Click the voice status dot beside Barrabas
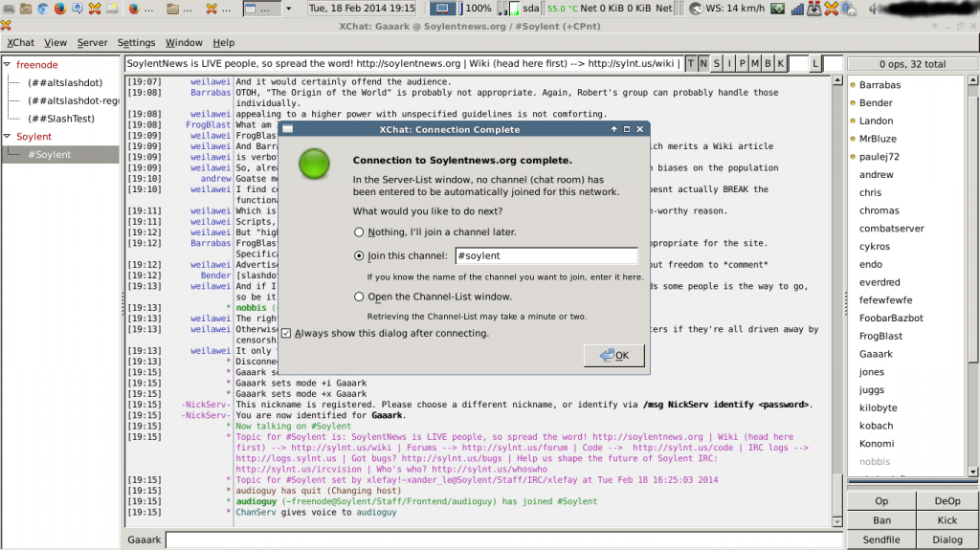This screenshot has height=550, width=980. tap(853, 85)
